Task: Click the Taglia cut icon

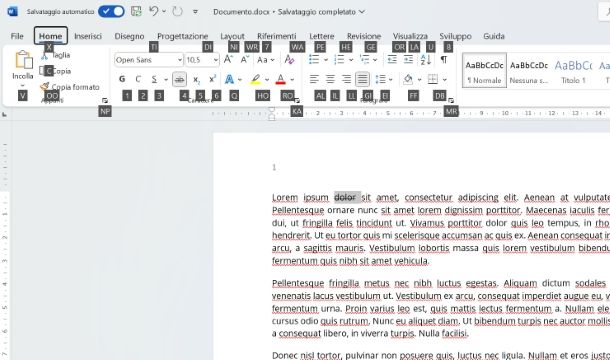Action: click(44, 55)
